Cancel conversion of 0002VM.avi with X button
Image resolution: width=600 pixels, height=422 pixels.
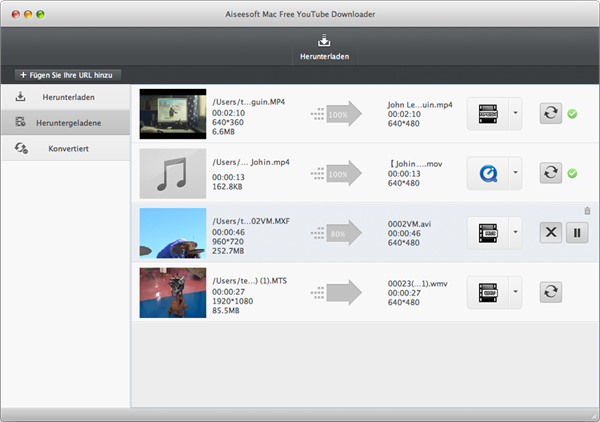tap(551, 233)
